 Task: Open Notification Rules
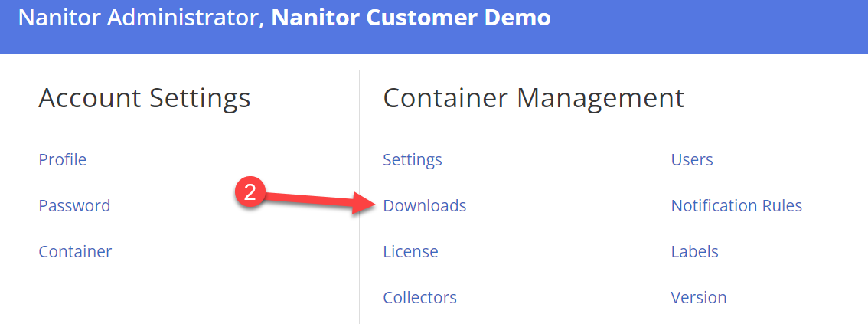tap(736, 205)
